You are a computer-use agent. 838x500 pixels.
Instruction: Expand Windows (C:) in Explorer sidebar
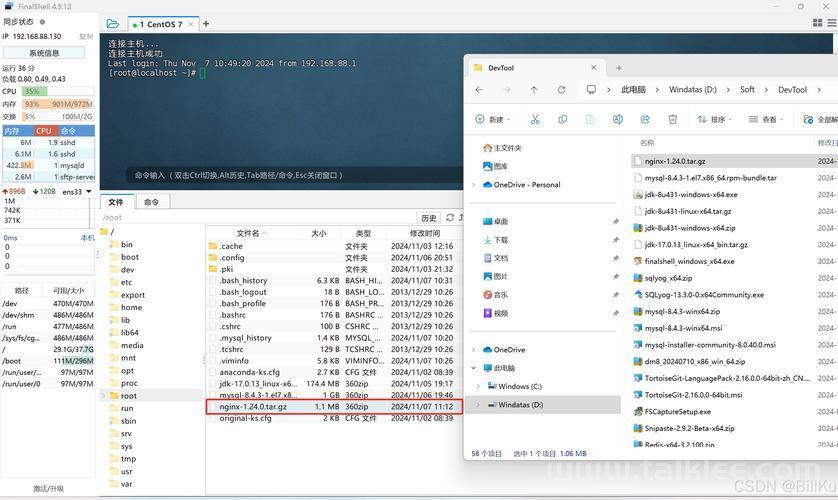point(478,386)
